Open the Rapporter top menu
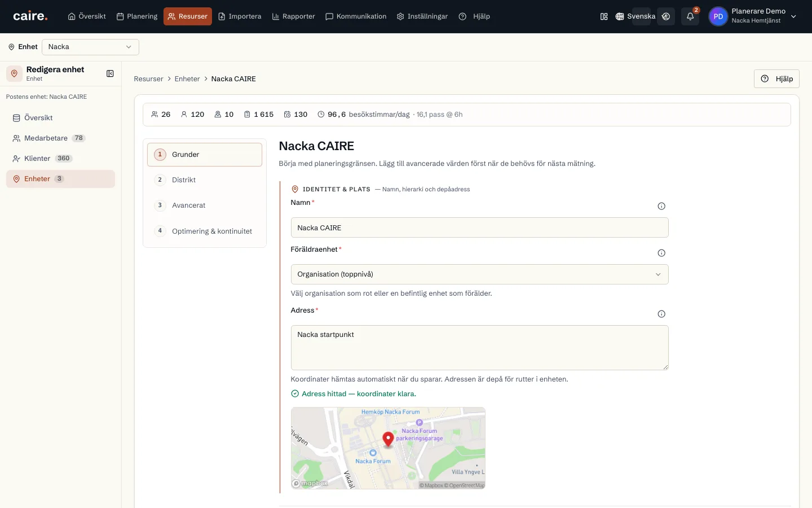The image size is (812, 508). [x=293, y=16]
